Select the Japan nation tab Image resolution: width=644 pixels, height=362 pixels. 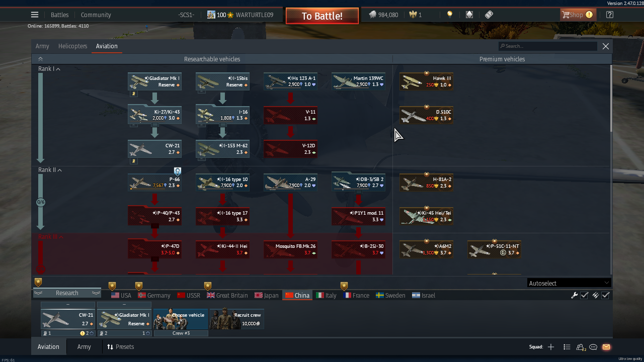click(x=267, y=295)
